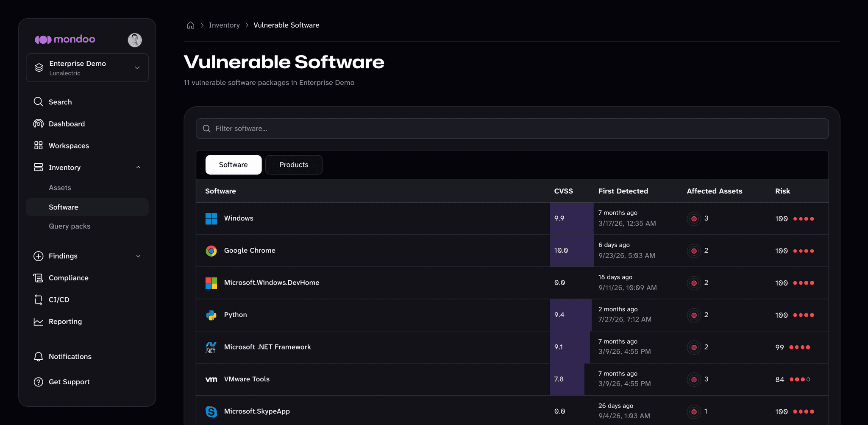The height and width of the screenshot is (425, 868).
Task: Click the Reporting chart icon
Action: coord(38,322)
